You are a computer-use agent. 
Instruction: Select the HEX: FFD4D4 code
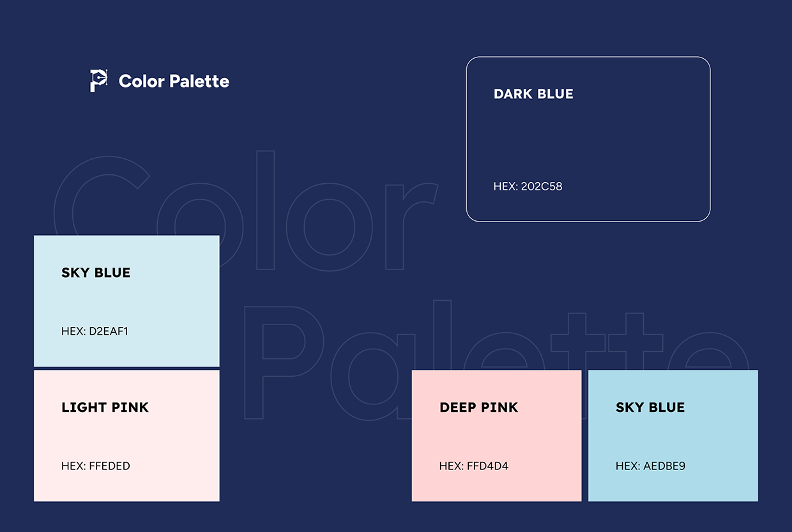pos(473,466)
